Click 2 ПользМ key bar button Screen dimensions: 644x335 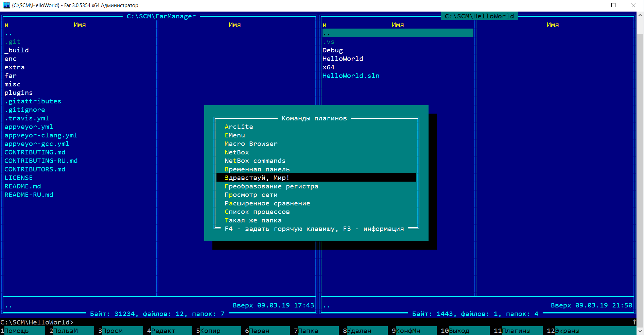(71, 331)
